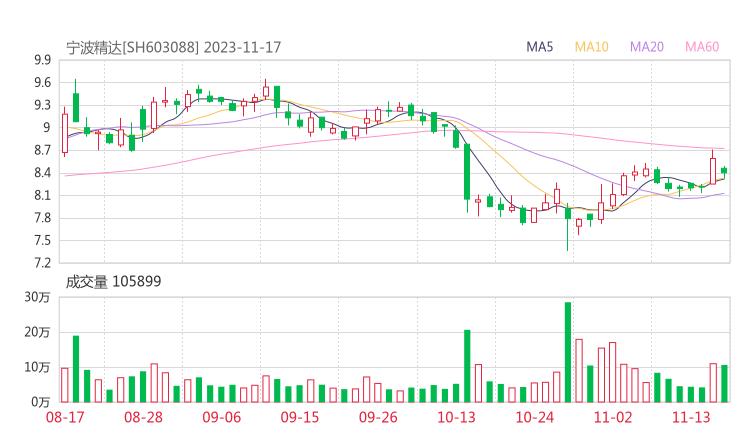The width and height of the screenshot is (740, 440).
Task: Click the 09-15 date axis label
Action: [300, 417]
